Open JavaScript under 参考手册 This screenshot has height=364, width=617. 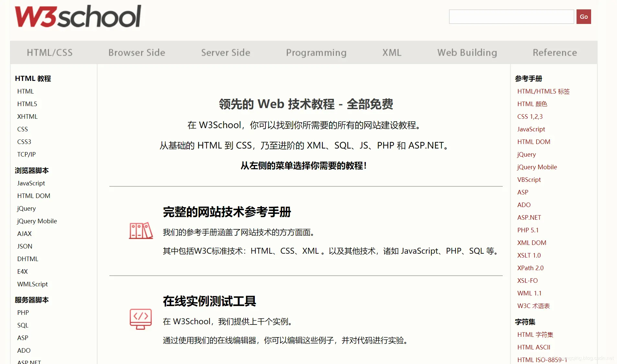tap(531, 129)
